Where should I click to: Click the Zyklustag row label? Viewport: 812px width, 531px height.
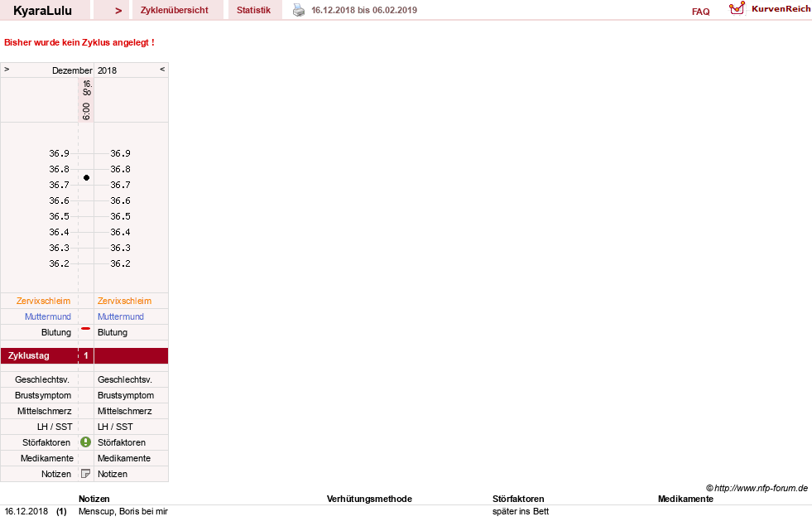[28, 356]
